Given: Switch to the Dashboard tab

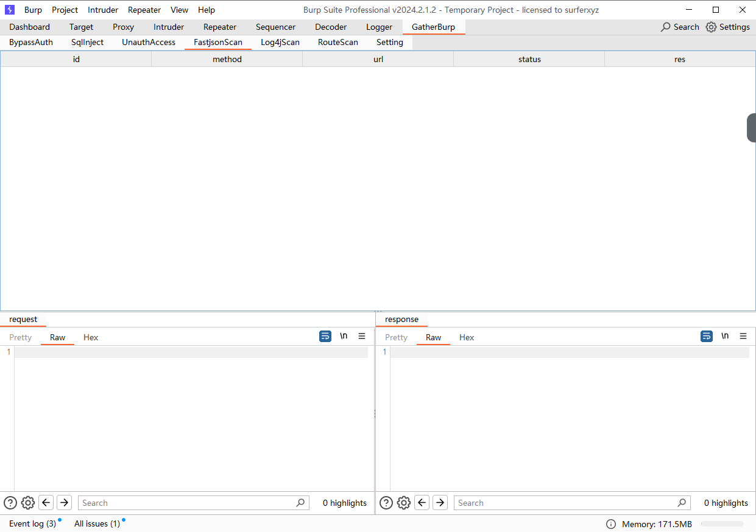Looking at the screenshot, I should point(30,27).
